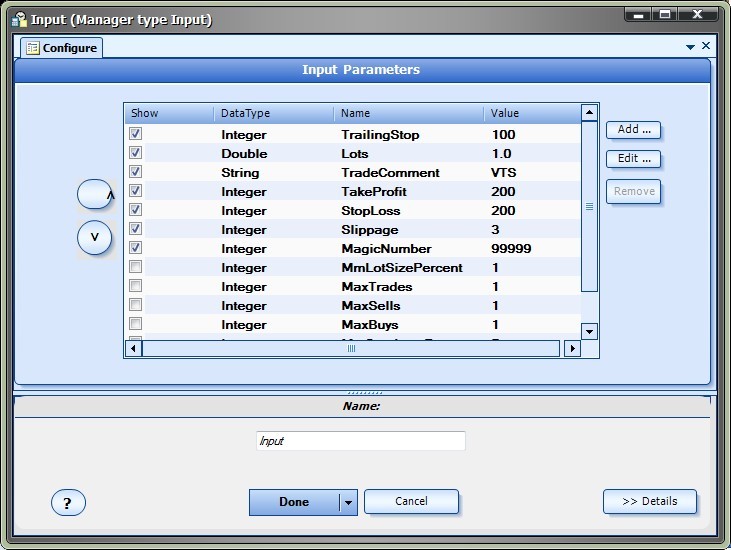Select the MaxTrades name cell

tap(377, 287)
